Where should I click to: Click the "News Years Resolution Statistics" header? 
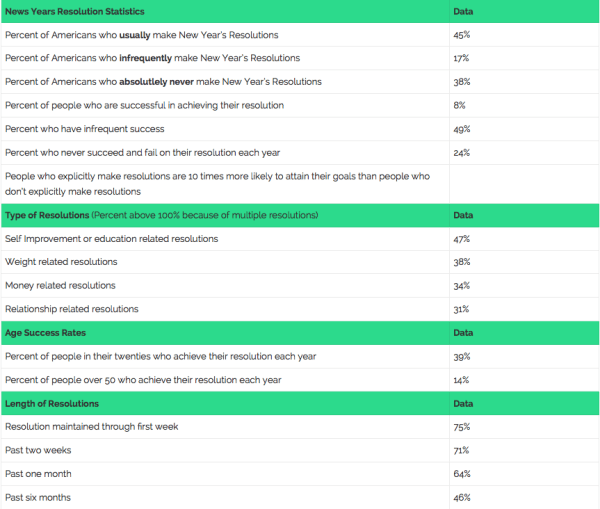point(75,11)
